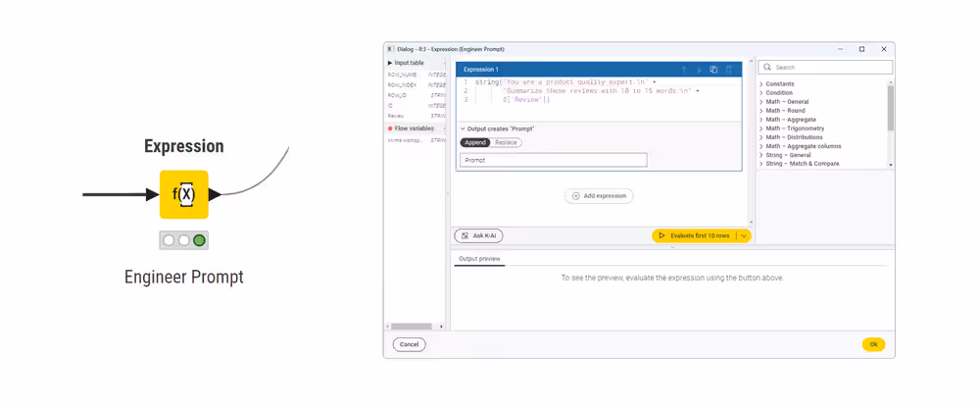The width and height of the screenshot is (980, 408).
Task: Expand the Math – Trigonometry category
Action: tap(761, 128)
